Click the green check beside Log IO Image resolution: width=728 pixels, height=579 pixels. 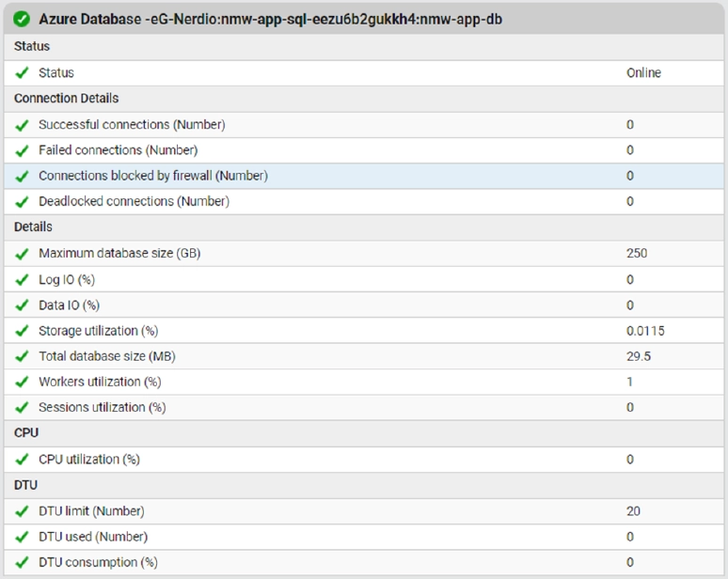coord(22,280)
